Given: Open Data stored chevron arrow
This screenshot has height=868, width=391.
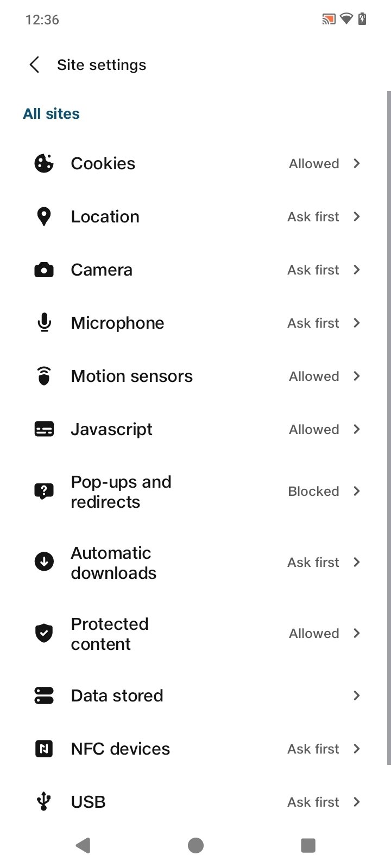Looking at the screenshot, I should click(357, 695).
